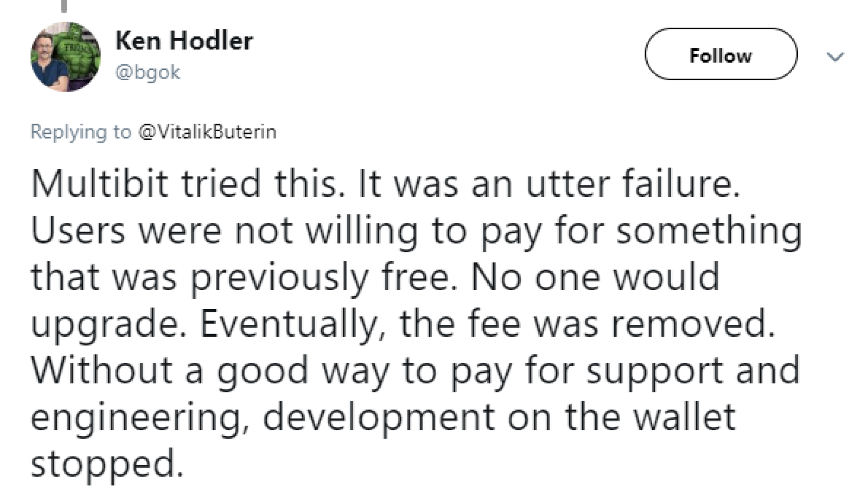Image resolution: width=868 pixels, height=488 pixels.
Task: Click the 'Replying to' label
Action: pyautogui.click(x=81, y=132)
